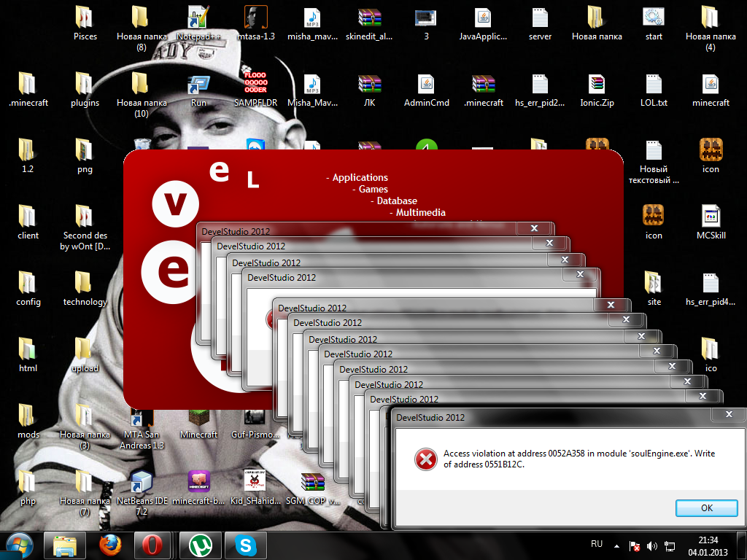747x560 pixels.
Task: Open the SAMPFLDR flooder icon
Action: 256,90
